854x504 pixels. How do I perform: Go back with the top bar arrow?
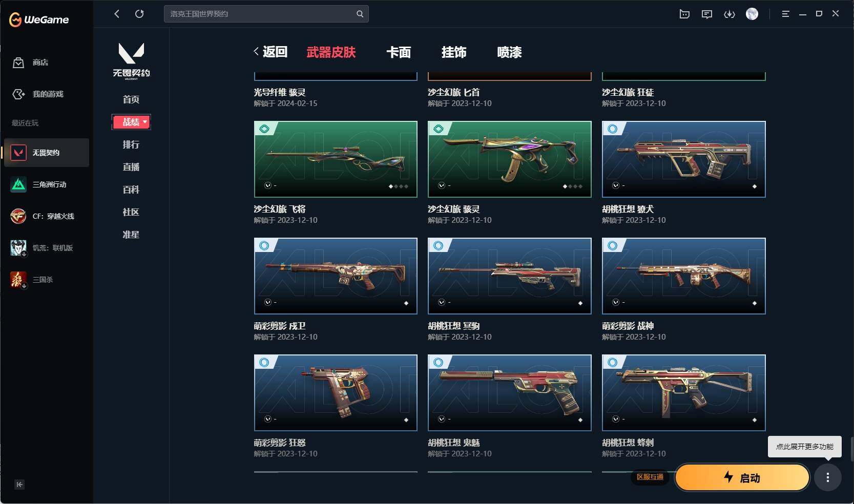(x=117, y=14)
